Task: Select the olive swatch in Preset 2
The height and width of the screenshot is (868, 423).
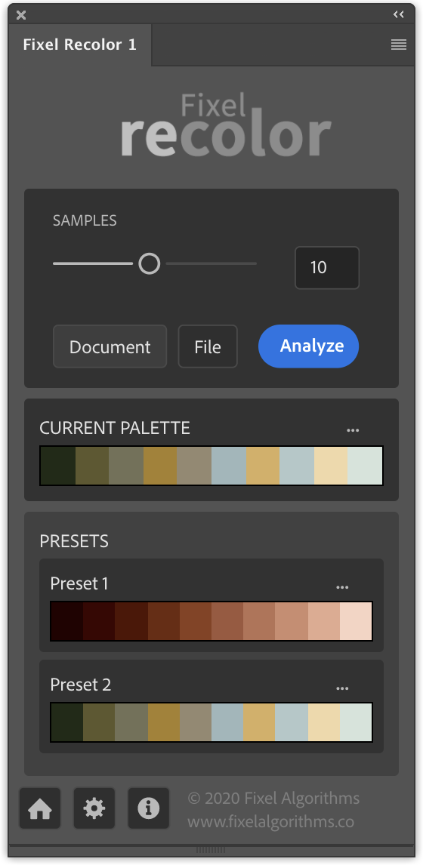Action: (x=99, y=722)
